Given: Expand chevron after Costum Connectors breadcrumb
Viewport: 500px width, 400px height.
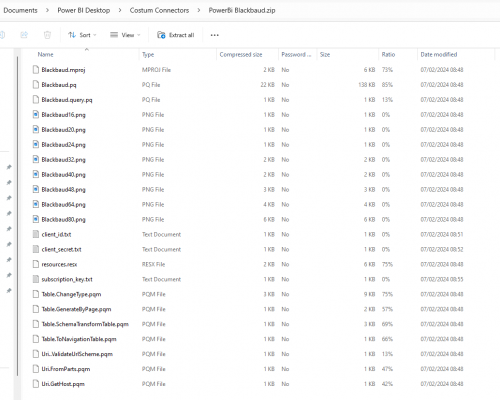Looking at the screenshot, I should (199, 10).
